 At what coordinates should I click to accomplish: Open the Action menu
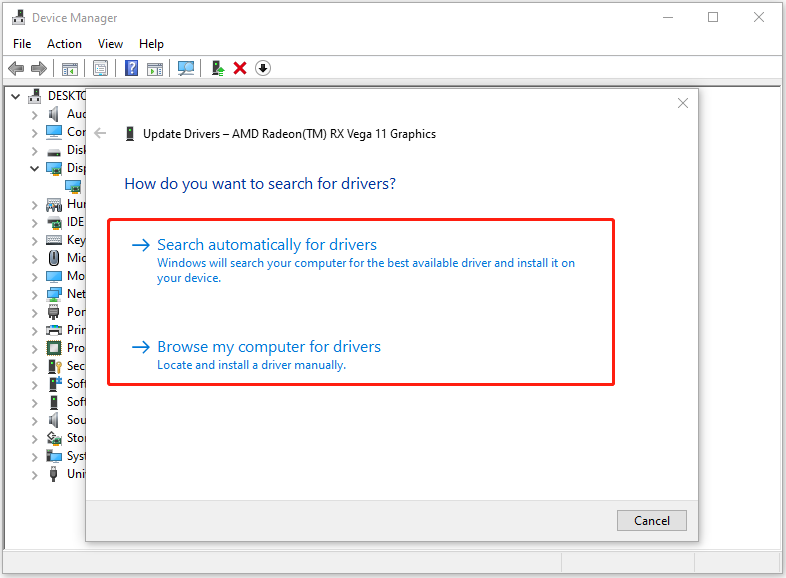[x=64, y=44]
